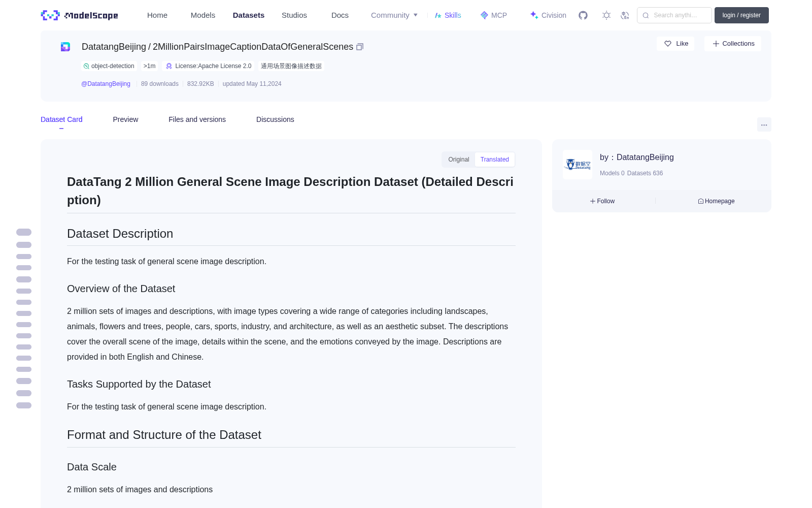Show the Original card text
Viewport: 812px width, 508px height.
(459, 160)
